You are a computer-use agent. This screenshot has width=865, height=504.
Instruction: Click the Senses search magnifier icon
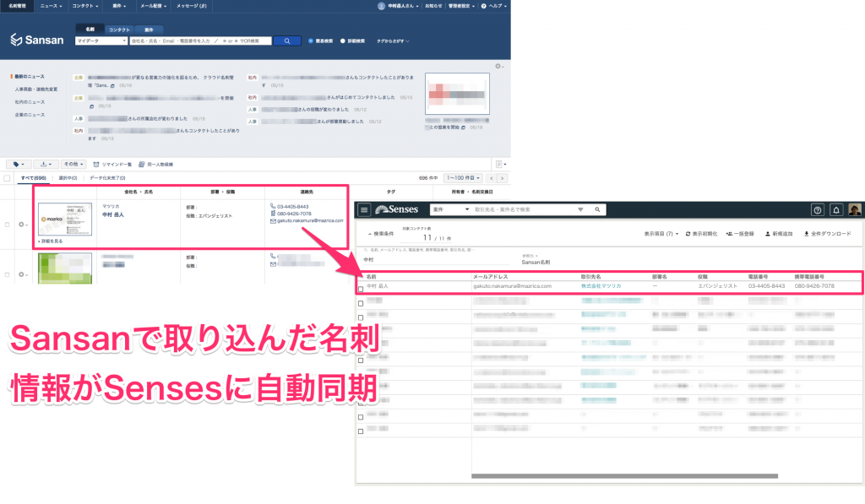coord(597,209)
